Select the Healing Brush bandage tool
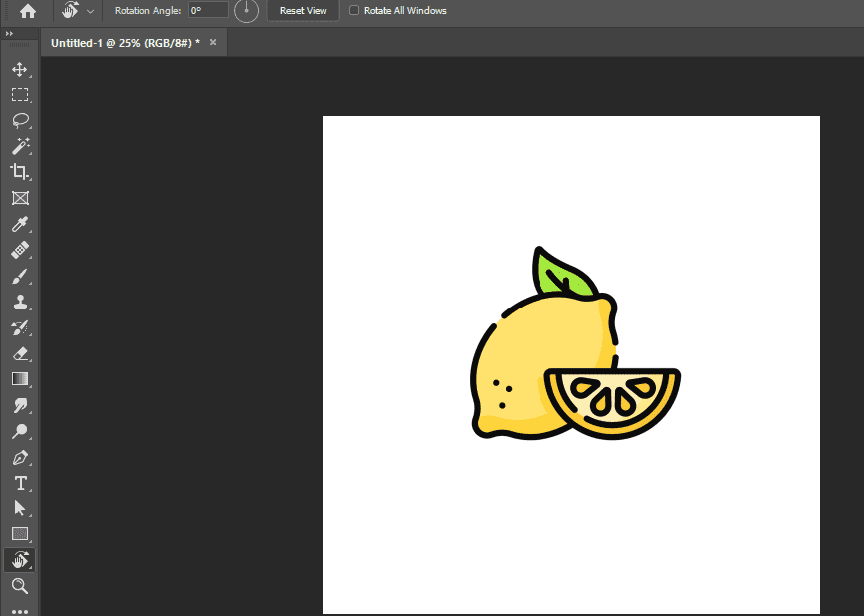This screenshot has height=616, width=864. point(20,250)
